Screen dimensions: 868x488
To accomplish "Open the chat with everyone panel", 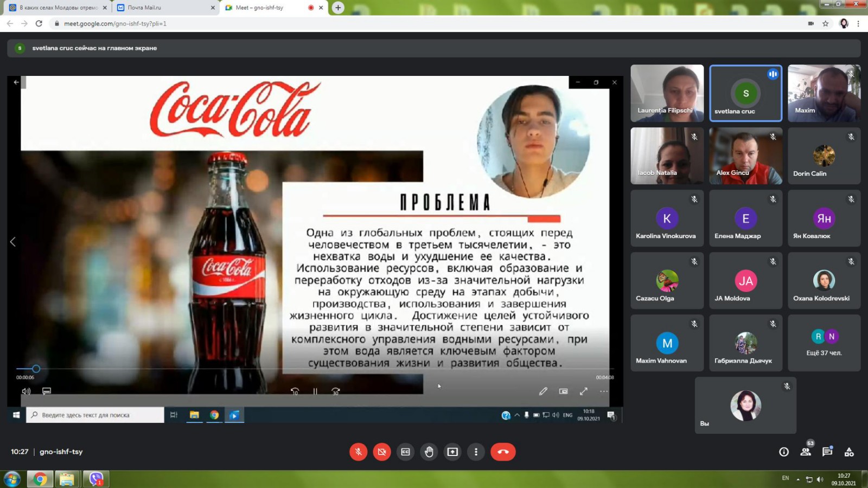I will (x=827, y=452).
